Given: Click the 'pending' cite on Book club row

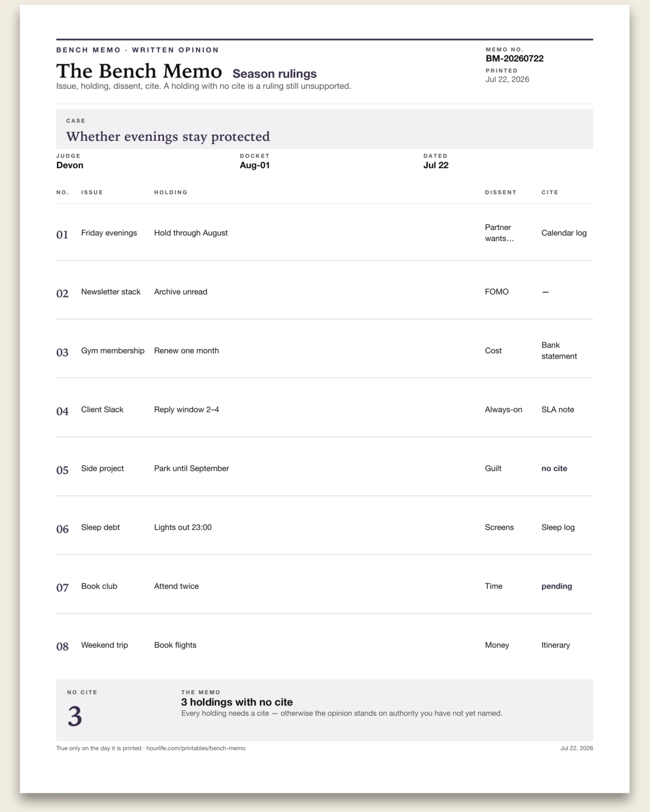Looking at the screenshot, I should [557, 586].
